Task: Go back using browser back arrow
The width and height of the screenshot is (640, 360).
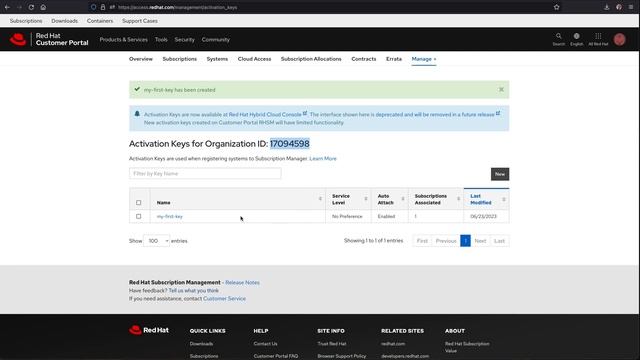Action: tap(7, 7)
